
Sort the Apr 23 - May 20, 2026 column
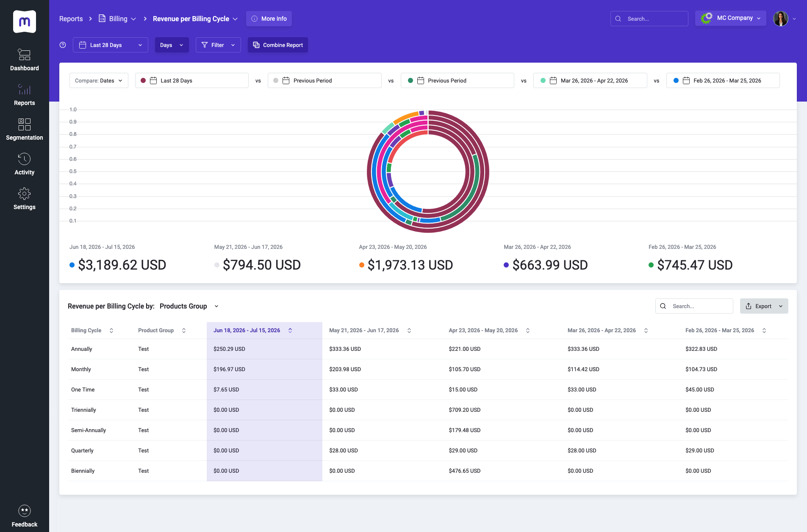click(528, 331)
